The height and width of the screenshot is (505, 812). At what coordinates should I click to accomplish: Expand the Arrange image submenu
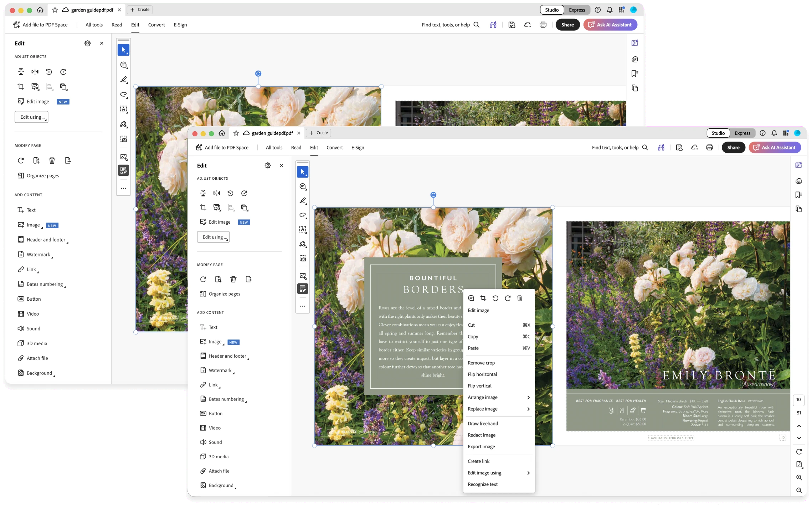pos(499,397)
